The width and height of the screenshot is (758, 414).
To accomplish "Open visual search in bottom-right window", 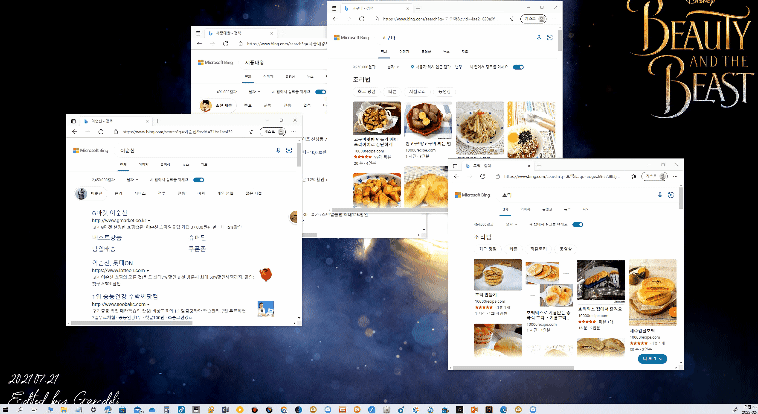I will click(671, 195).
